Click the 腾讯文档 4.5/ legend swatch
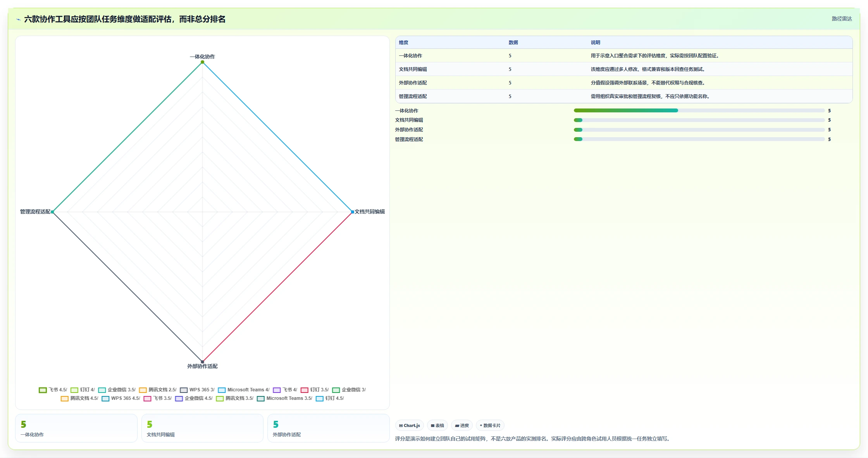 pyautogui.click(x=65, y=398)
